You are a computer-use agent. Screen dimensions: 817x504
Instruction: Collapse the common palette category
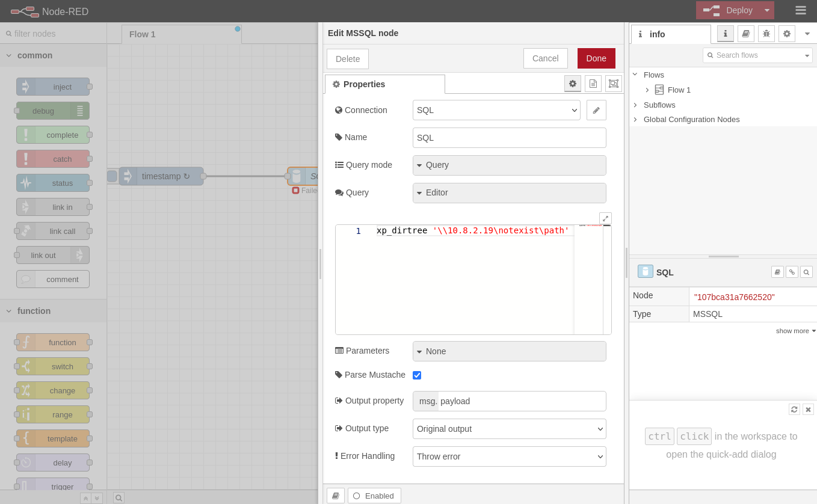coord(54,55)
